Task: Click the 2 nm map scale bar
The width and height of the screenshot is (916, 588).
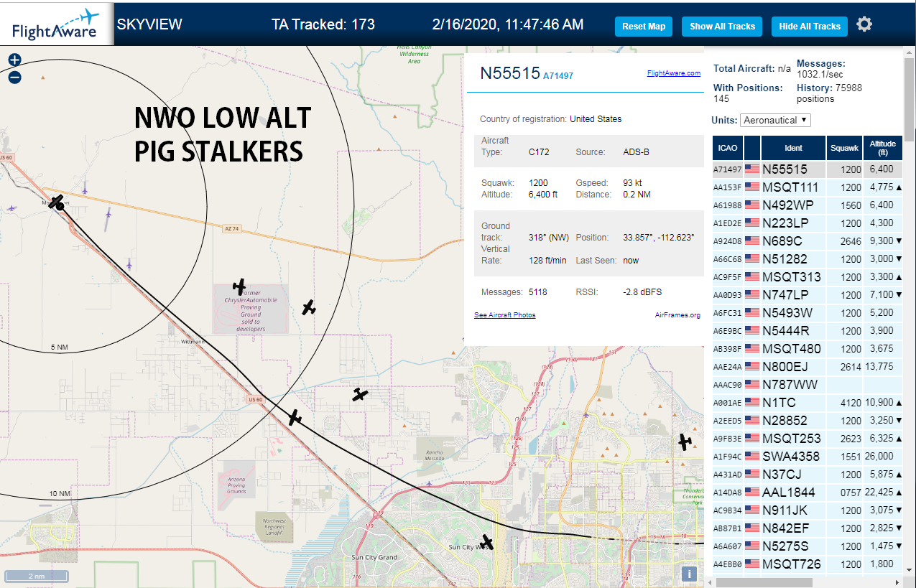Action: point(36,576)
